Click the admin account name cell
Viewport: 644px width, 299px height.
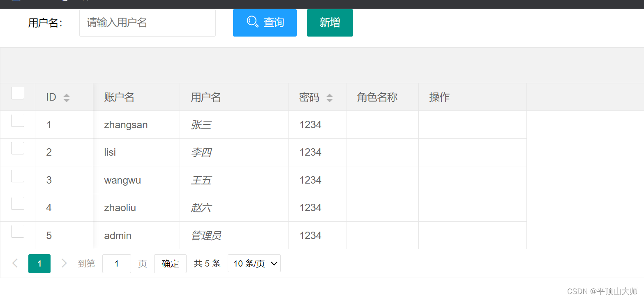(x=136, y=236)
